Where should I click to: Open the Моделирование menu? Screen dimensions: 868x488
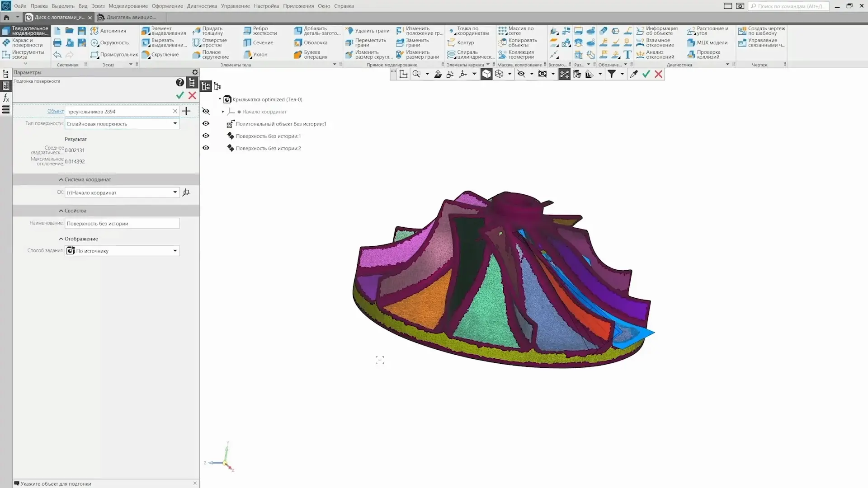click(128, 6)
